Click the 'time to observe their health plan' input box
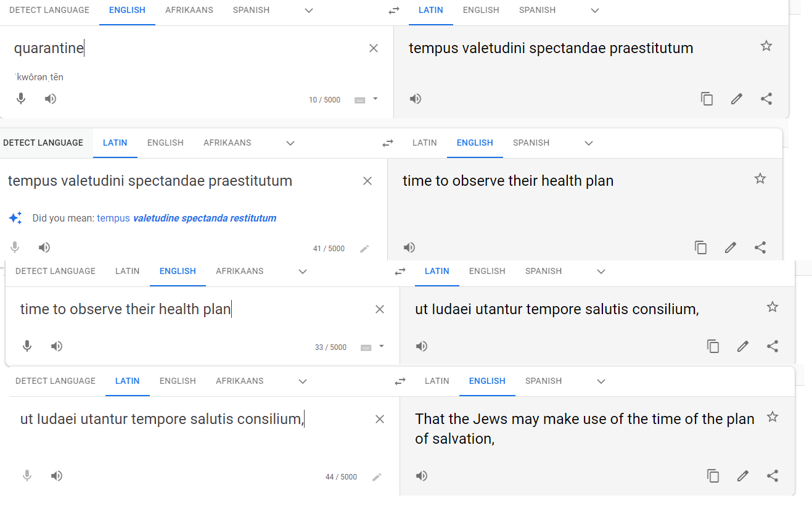Viewport: 812px width, 511px height. point(192,309)
